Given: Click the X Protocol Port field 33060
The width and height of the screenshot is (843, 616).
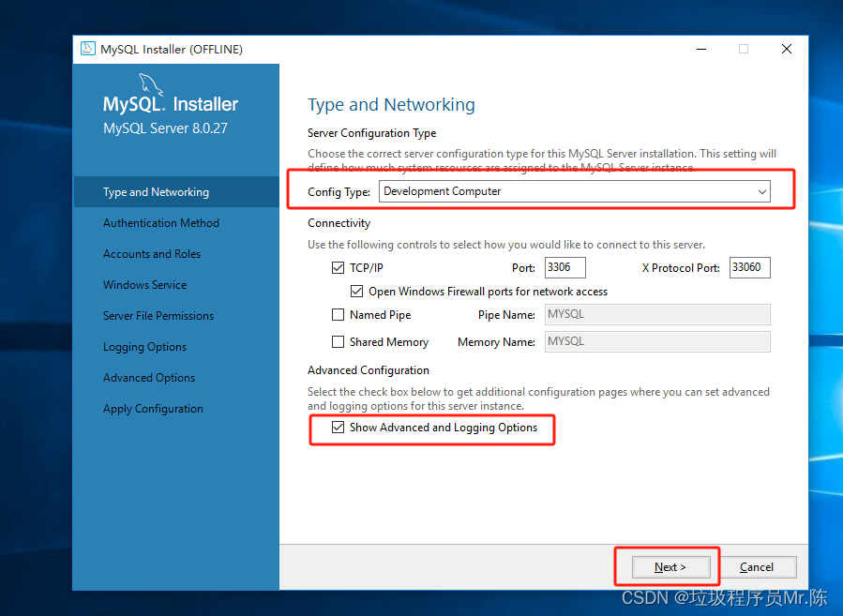Looking at the screenshot, I should 749,268.
